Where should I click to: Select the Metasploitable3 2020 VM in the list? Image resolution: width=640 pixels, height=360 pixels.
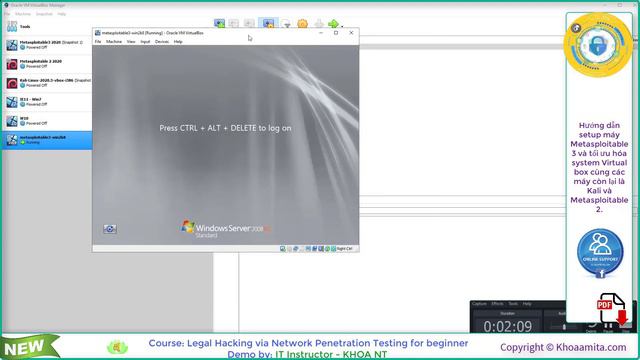(47, 45)
